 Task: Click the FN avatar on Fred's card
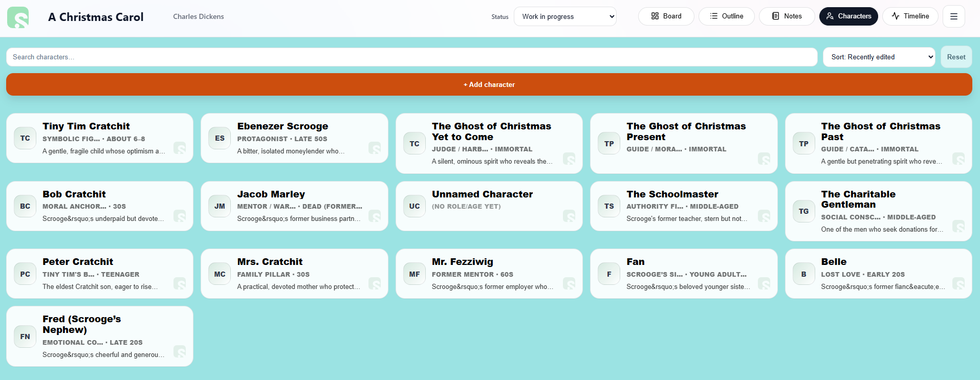tap(25, 337)
